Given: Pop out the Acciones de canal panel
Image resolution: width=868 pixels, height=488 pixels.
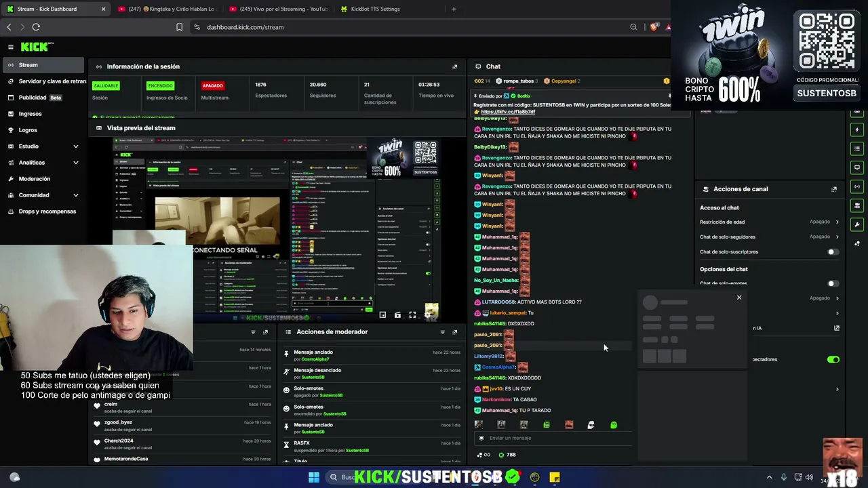Looking at the screenshot, I should [x=834, y=189].
